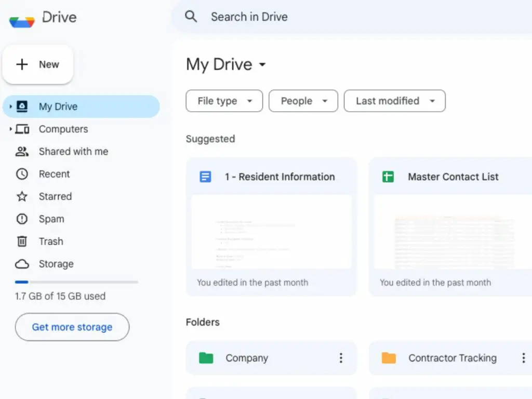Viewport: 532px width, 399px height.
Task: Open the Master Contact List thumbnail preview
Action: [453, 232]
